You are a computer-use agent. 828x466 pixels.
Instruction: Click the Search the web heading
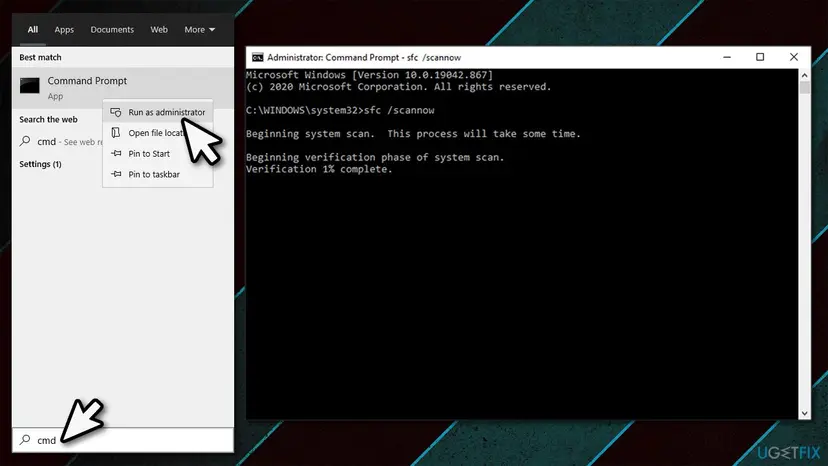(x=48, y=119)
